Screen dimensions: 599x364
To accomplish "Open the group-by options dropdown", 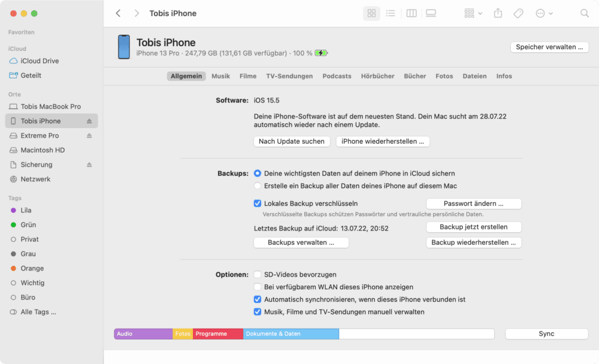I will tap(473, 13).
